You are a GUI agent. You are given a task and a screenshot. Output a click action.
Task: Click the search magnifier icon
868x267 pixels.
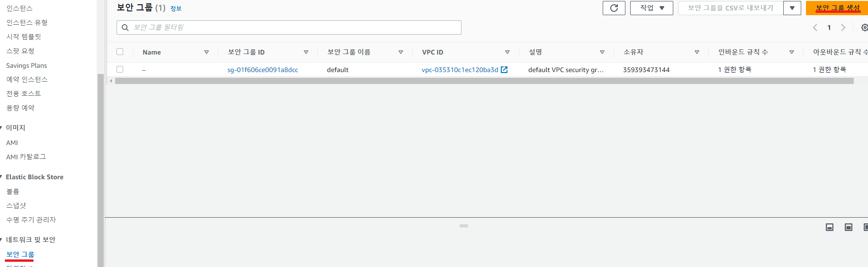[125, 28]
